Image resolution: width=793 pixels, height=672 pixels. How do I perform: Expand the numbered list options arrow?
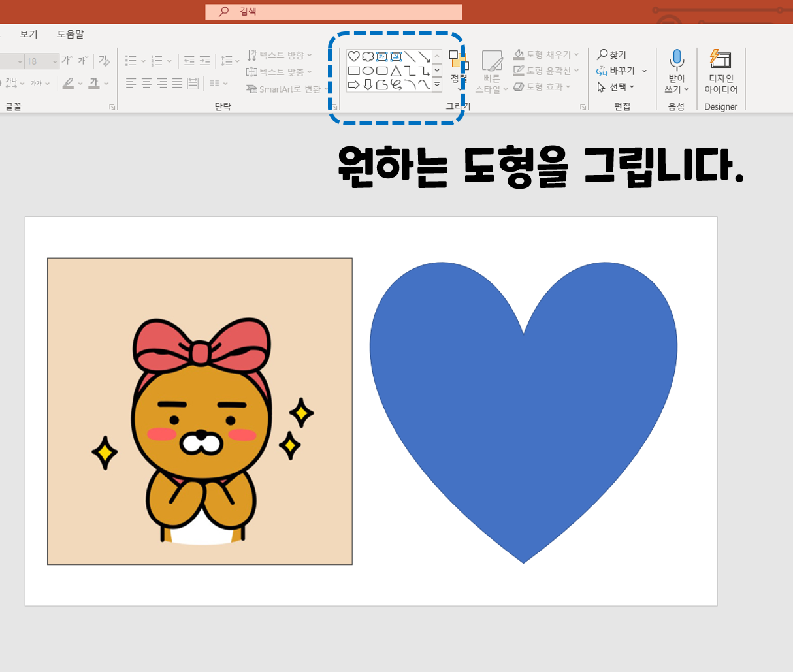(x=169, y=61)
